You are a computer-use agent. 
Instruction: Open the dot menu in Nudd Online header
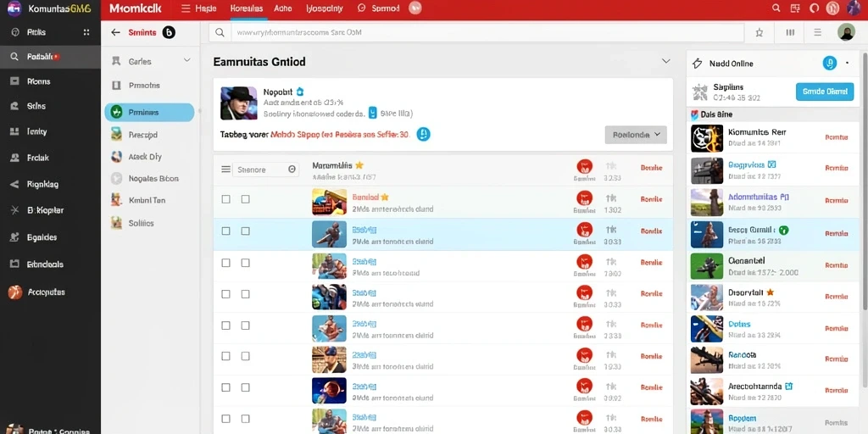pyautogui.click(x=847, y=64)
